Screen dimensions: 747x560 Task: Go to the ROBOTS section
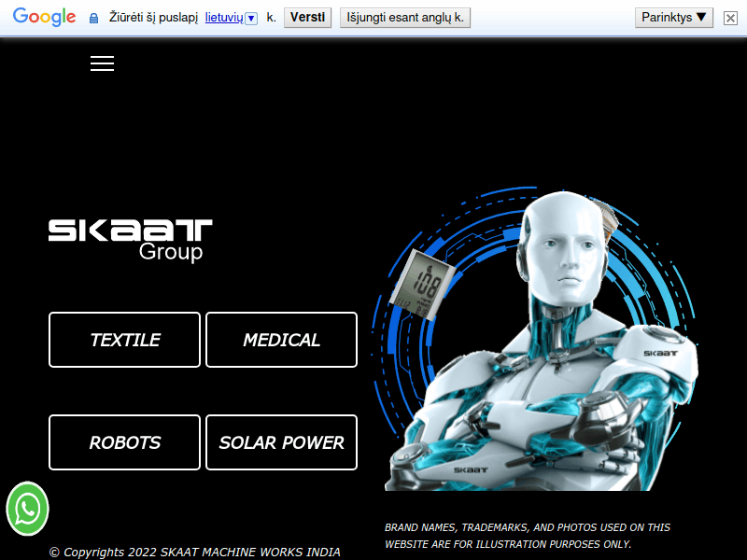(124, 442)
